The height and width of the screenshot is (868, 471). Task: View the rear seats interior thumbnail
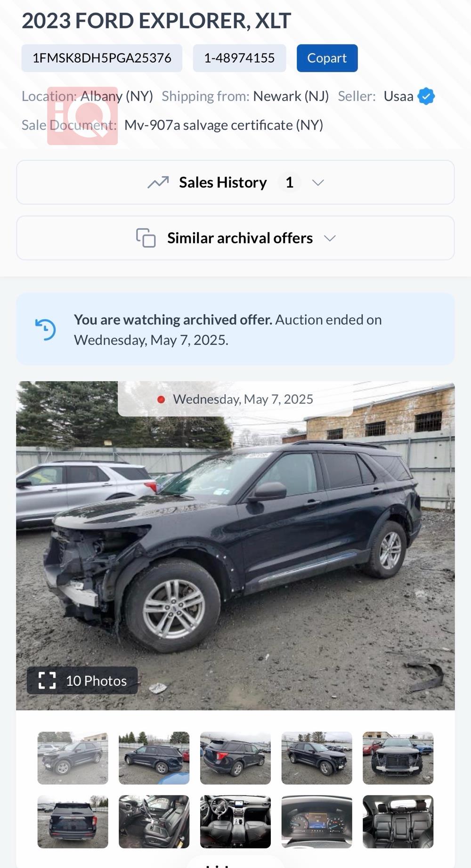point(398,821)
